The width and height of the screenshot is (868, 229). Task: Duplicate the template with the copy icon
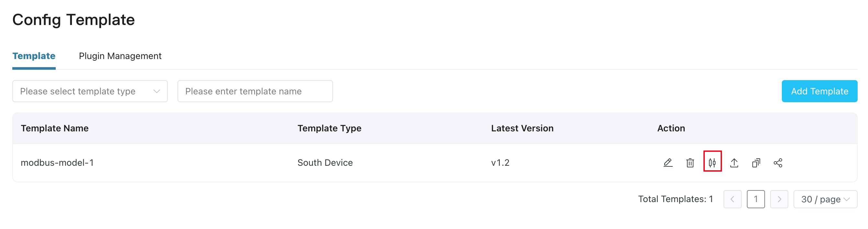point(756,163)
